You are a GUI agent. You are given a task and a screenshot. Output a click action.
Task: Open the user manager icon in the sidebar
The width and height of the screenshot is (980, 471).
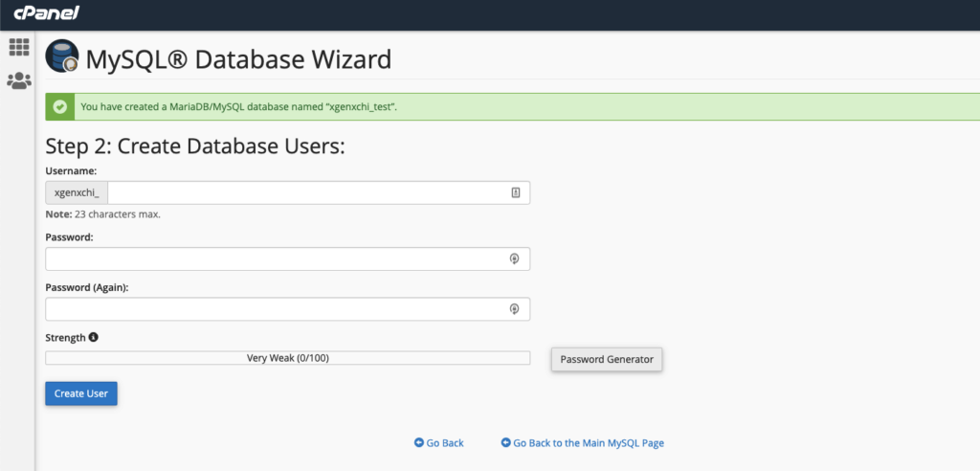18,81
